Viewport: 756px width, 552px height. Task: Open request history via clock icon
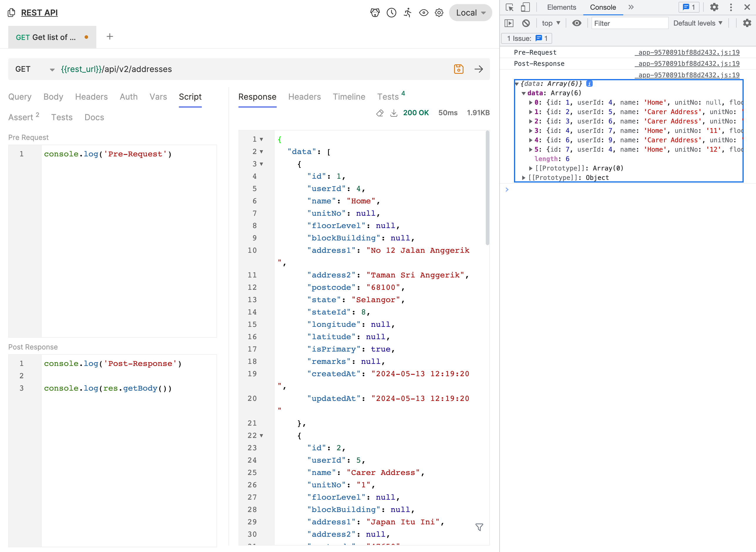point(391,12)
